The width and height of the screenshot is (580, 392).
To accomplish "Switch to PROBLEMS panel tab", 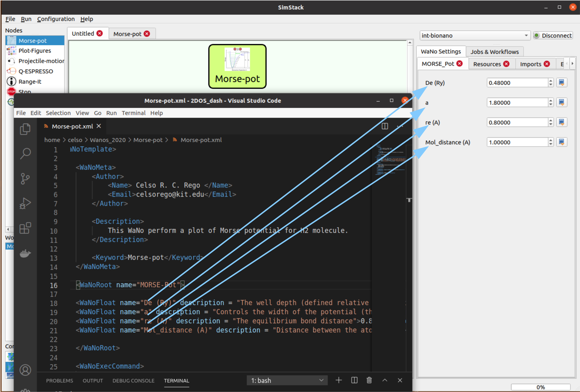I will [x=59, y=380].
